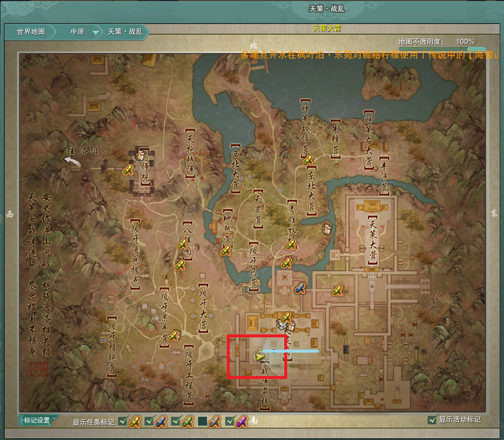This screenshot has width=504, height=440.
Task: Click the 神策右大营 map label
Action: tap(369, 140)
